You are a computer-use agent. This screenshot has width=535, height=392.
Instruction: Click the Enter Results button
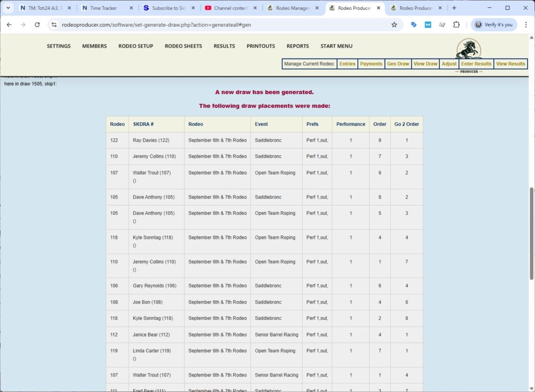point(475,64)
